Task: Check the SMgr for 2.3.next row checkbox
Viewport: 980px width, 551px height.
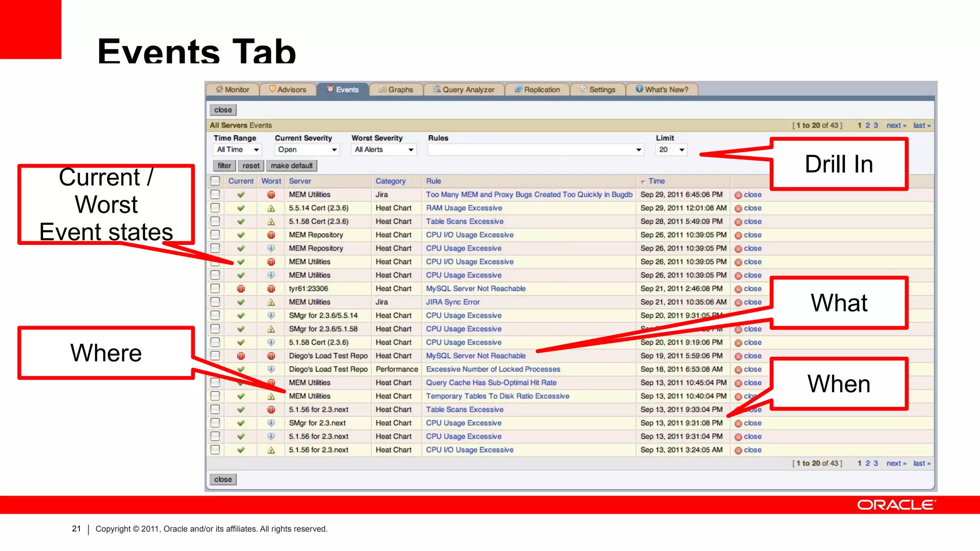Action: 215,423
